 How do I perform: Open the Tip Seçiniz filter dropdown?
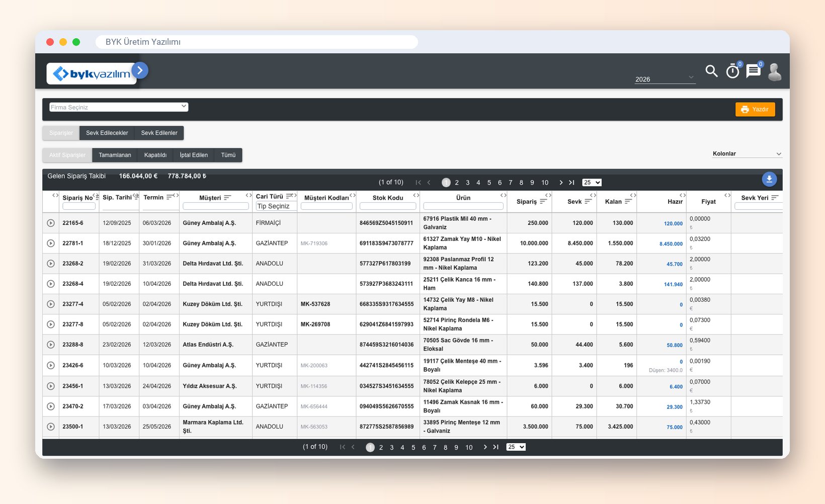click(x=277, y=206)
